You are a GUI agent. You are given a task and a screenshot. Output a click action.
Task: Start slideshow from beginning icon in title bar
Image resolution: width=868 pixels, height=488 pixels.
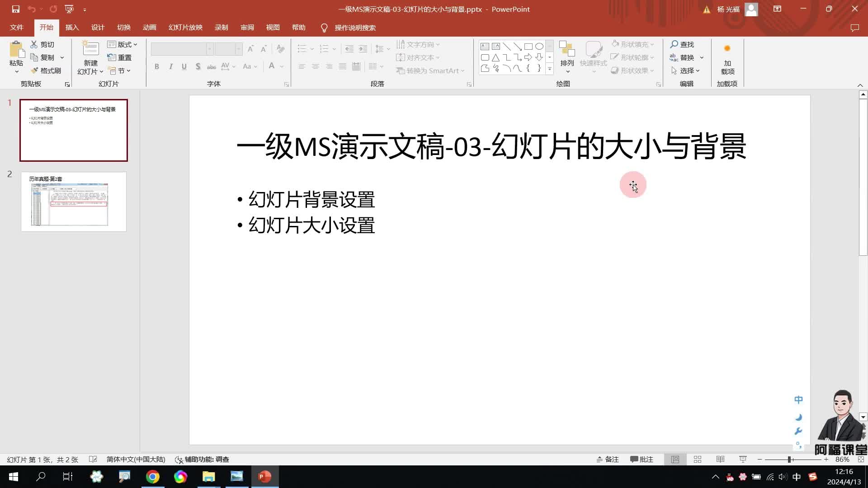coord(69,9)
